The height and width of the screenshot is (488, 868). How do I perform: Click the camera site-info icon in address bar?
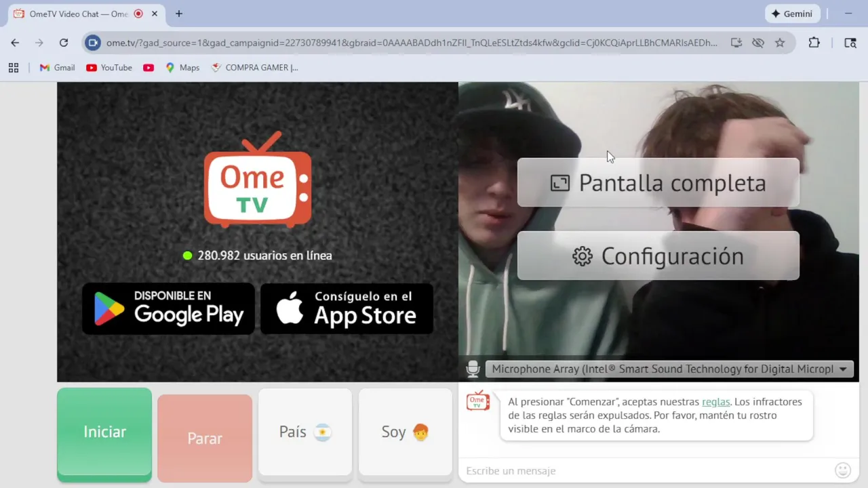point(93,43)
